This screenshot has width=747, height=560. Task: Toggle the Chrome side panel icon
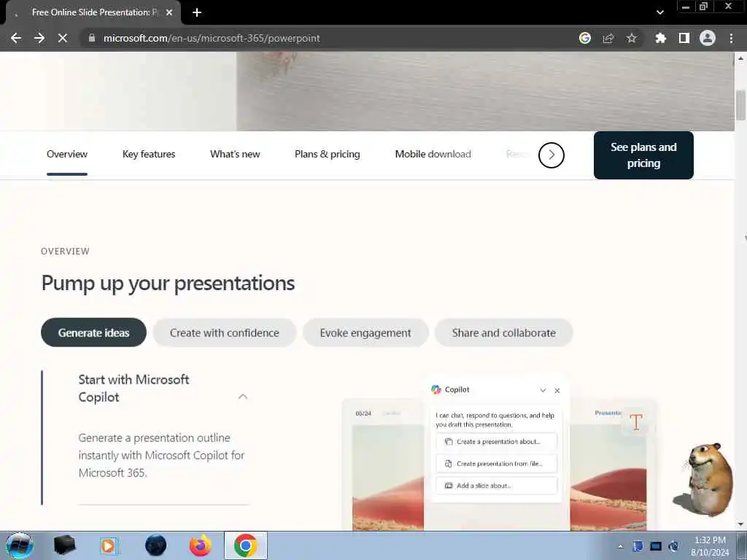click(684, 38)
